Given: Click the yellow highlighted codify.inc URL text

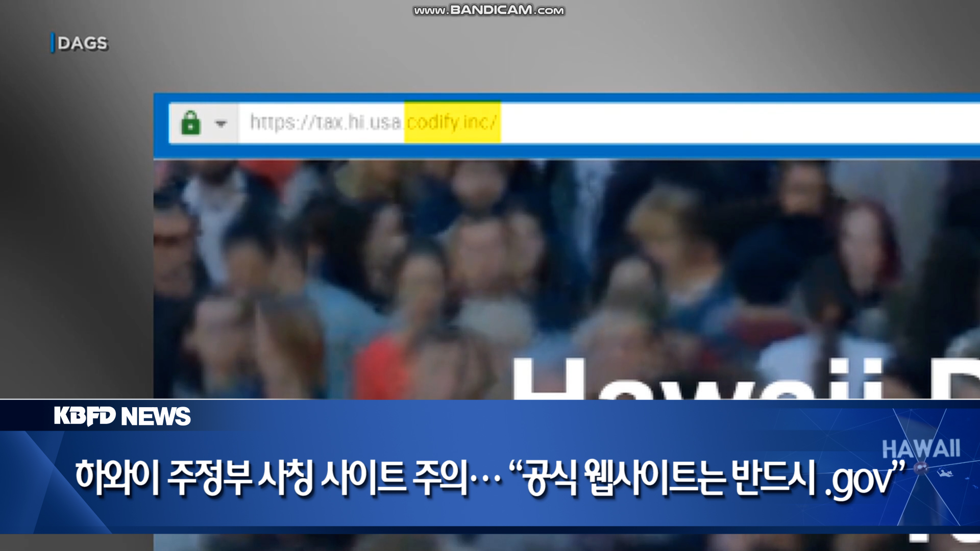Looking at the screenshot, I should (x=452, y=122).
